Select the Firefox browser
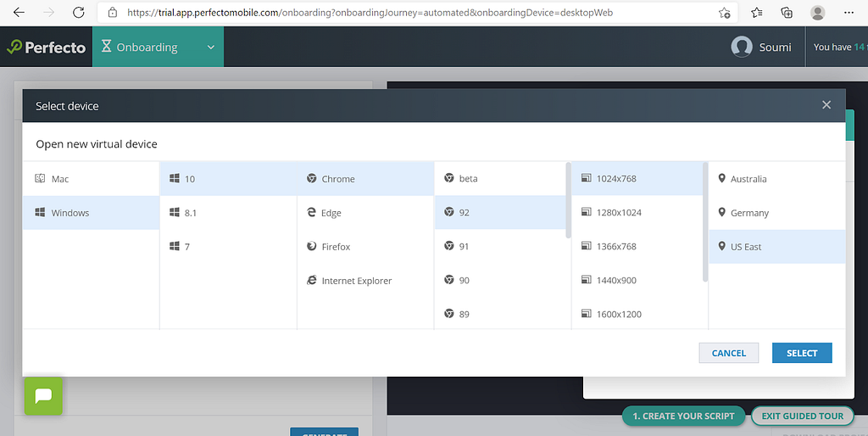Viewport: 868px width, 436px height. click(x=365, y=247)
